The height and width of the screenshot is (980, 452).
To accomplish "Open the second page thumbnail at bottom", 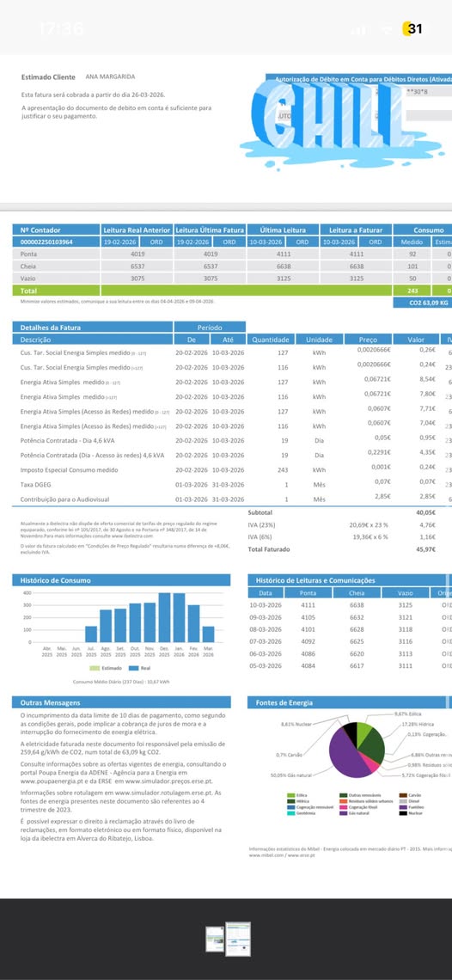I will click(x=238, y=939).
